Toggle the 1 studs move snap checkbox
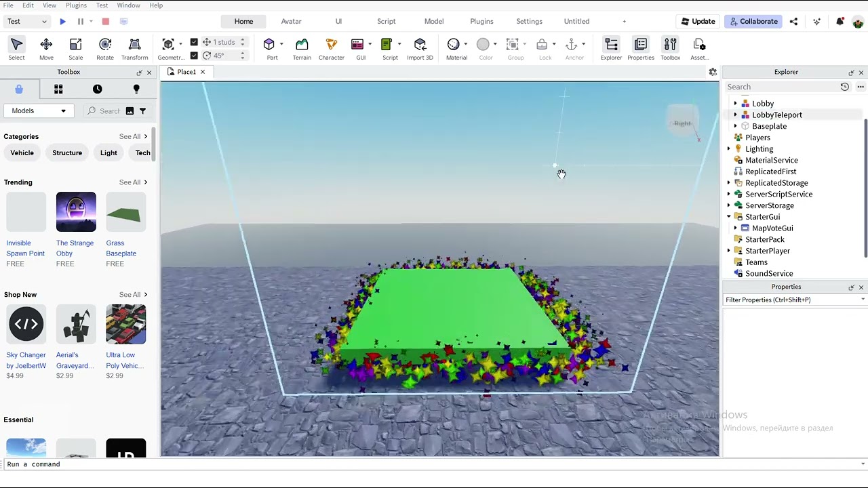Screen dimensions: 868x488 tap(194, 42)
